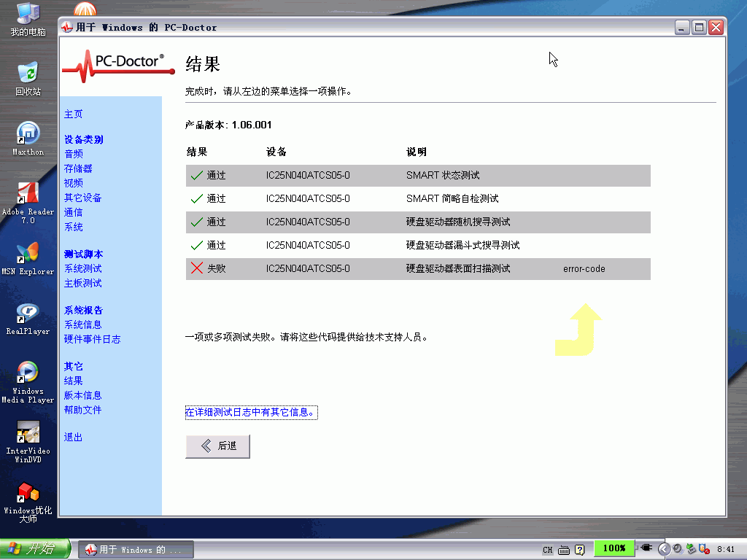Screen dimensions: 747x560
Task: Click 失败 result text
Action: click(216, 268)
